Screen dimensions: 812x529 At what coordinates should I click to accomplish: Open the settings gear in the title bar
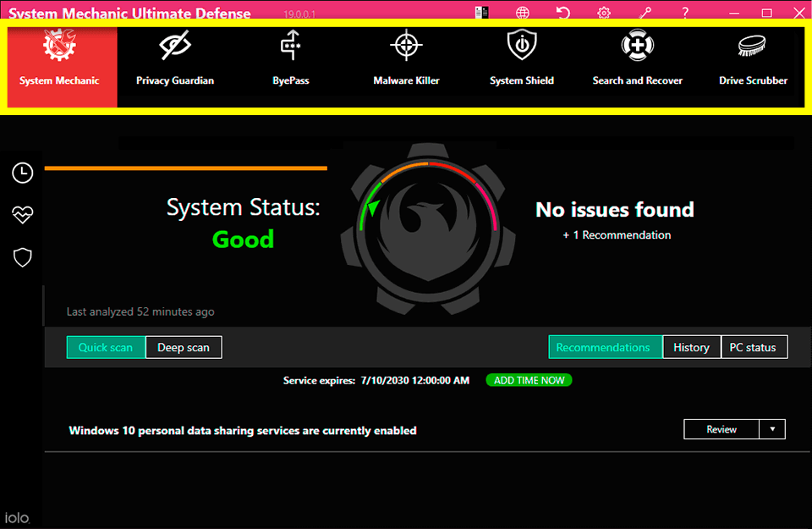point(604,13)
